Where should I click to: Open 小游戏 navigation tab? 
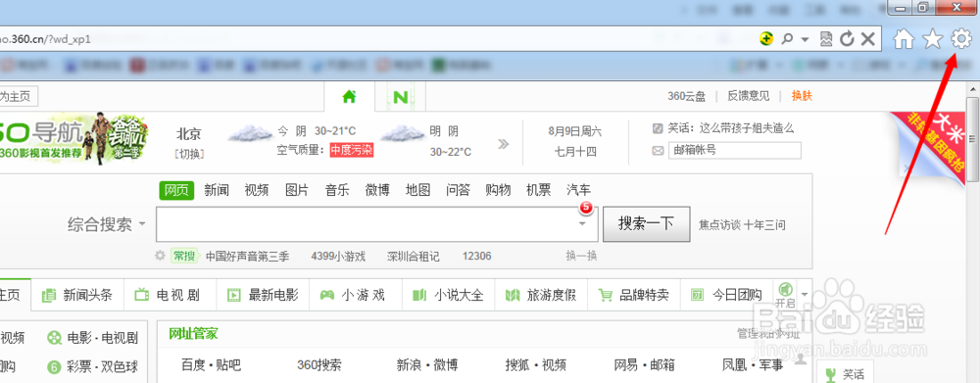point(355,295)
